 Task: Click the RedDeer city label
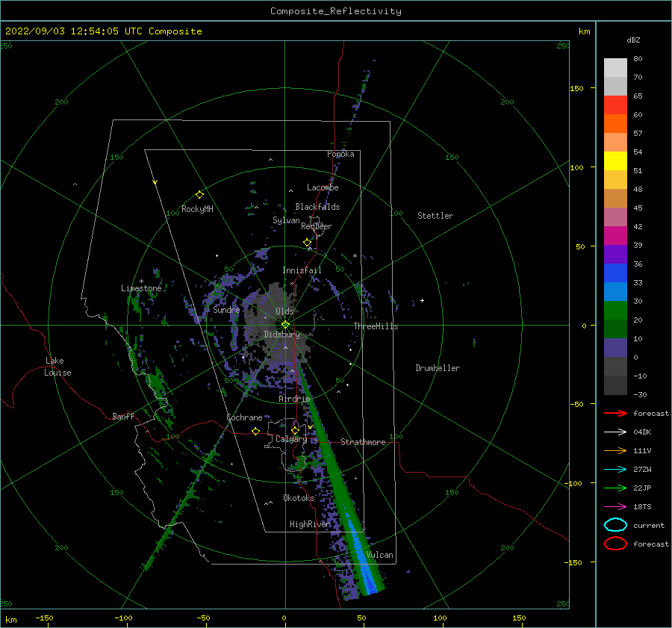pos(317,226)
